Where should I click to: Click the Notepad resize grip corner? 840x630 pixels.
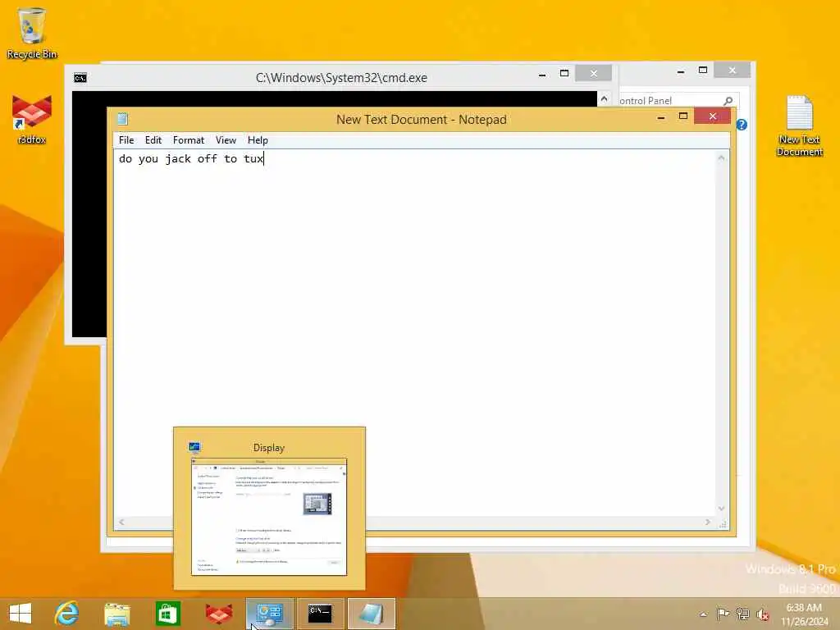pyautogui.click(x=723, y=524)
